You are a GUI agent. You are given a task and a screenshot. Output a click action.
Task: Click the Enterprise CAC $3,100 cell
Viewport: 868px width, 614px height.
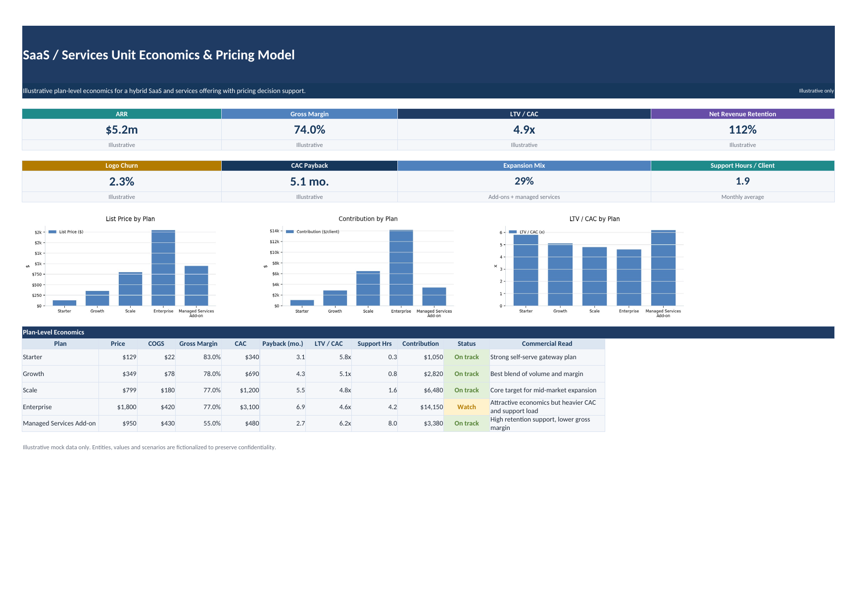pyautogui.click(x=241, y=407)
